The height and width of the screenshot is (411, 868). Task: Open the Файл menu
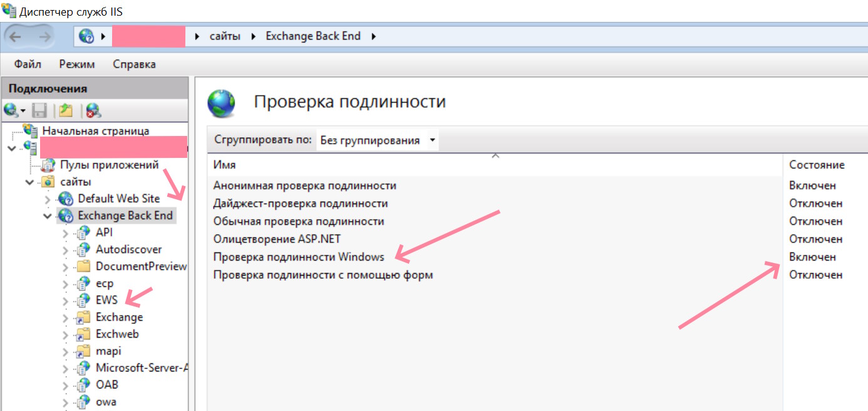click(28, 65)
